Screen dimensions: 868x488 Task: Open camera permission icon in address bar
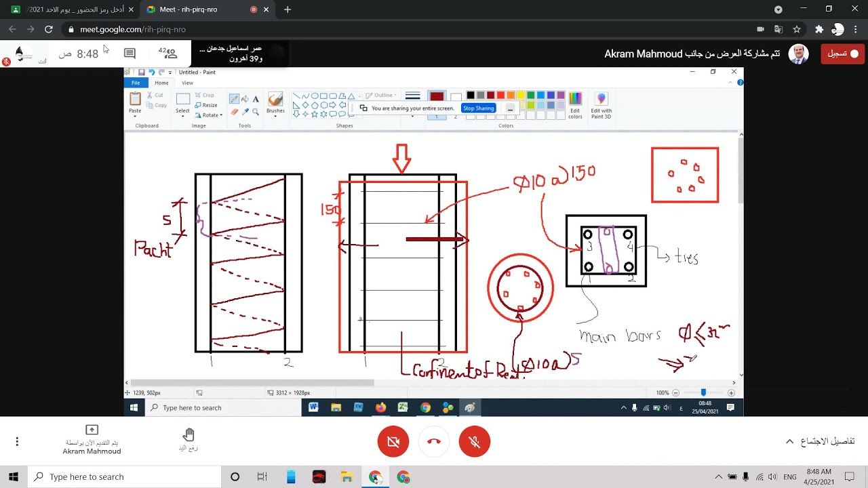point(760,29)
